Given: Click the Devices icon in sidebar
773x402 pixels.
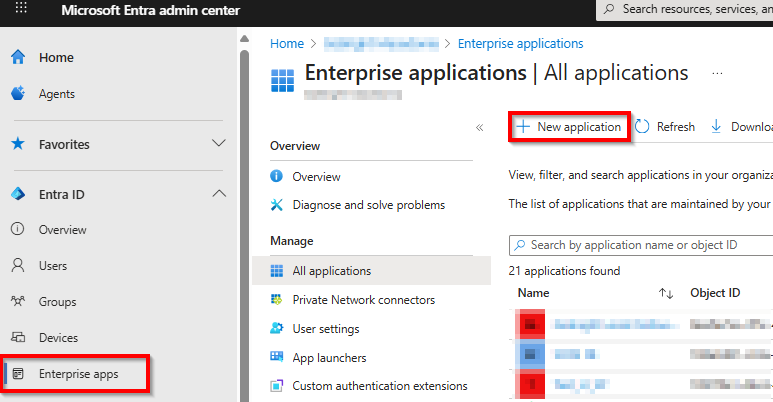Looking at the screenshot, I should 17,338.
